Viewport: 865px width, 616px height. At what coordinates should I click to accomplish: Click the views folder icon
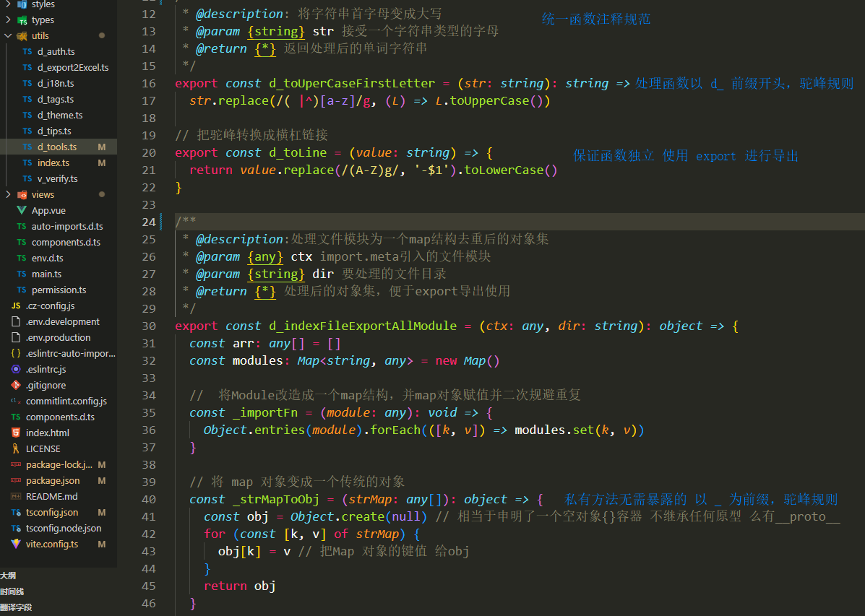click(x=22, y=195)
